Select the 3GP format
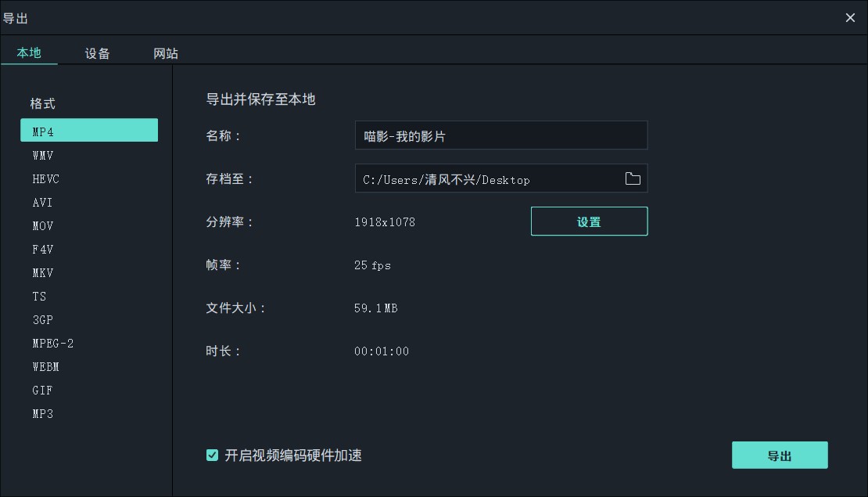This screenshot has height=497, width=868. click(x=88, y=319)
